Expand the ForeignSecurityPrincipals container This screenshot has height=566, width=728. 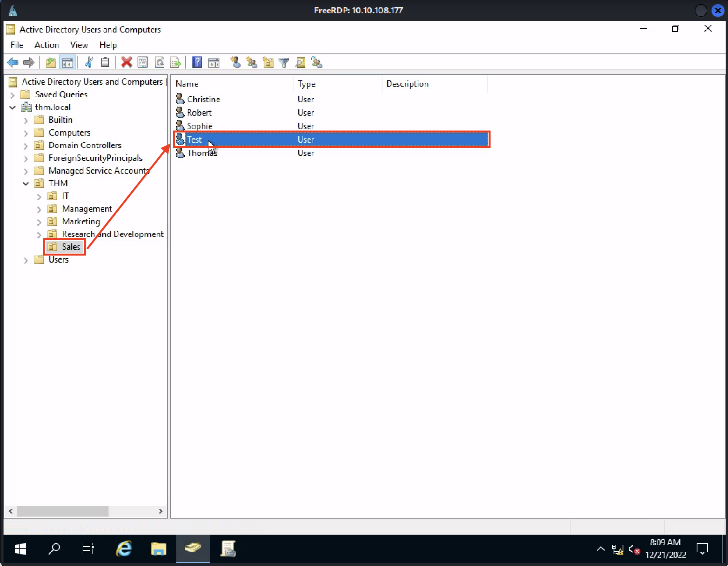pyautogui.click(x=26, y=159)
